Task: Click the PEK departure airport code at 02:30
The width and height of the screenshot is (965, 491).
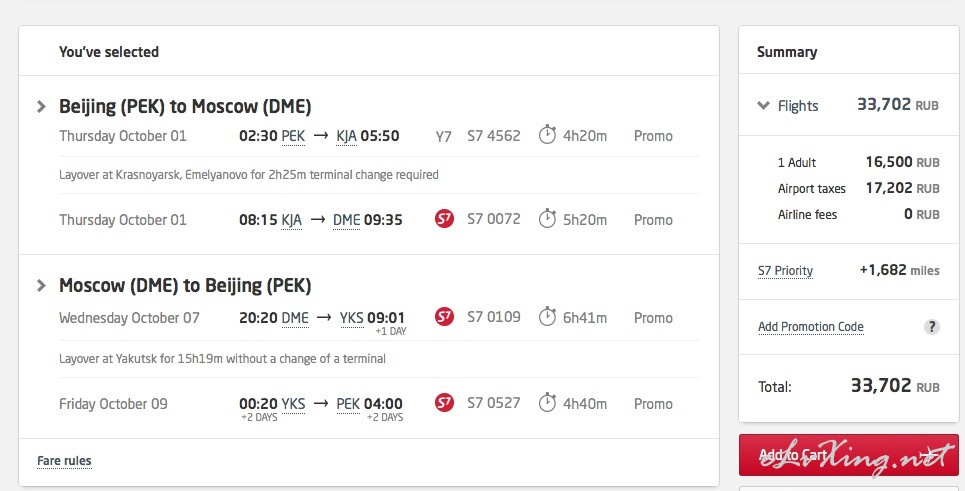Action: coord(293,136)
